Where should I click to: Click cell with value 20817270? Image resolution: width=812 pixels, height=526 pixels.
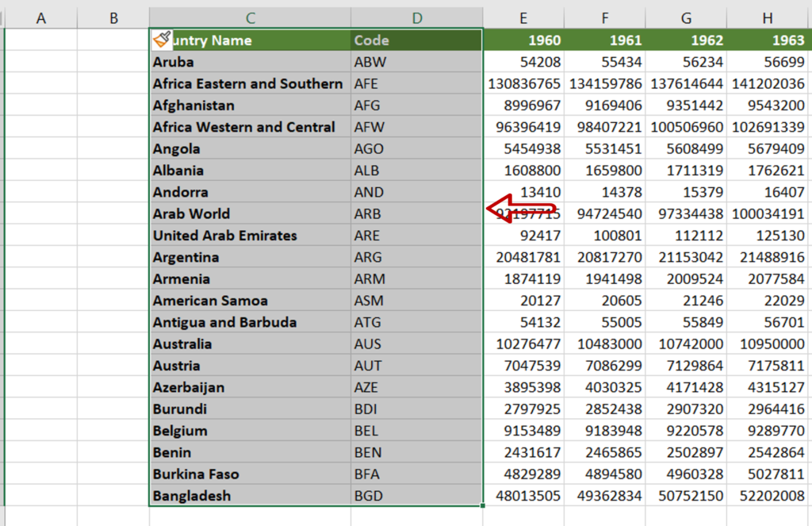click(x=605, y=257)
